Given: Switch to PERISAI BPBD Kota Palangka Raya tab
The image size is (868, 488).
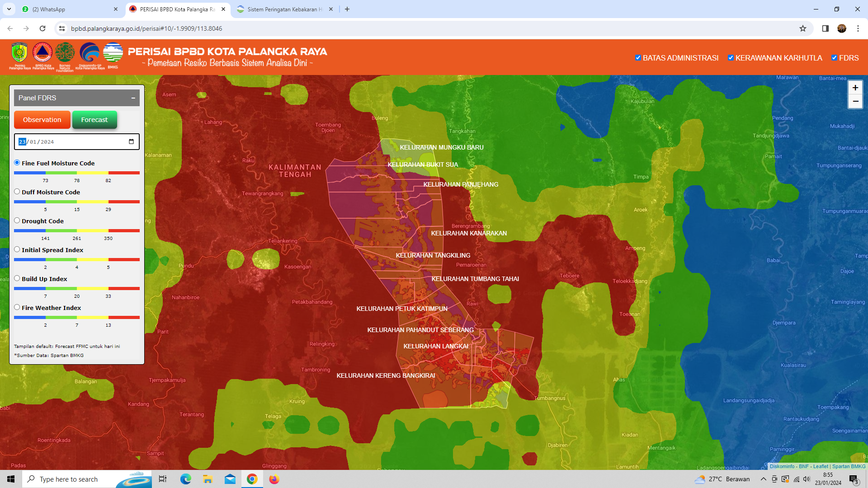Looking at the screenshot, I should [x=177, y=9].
